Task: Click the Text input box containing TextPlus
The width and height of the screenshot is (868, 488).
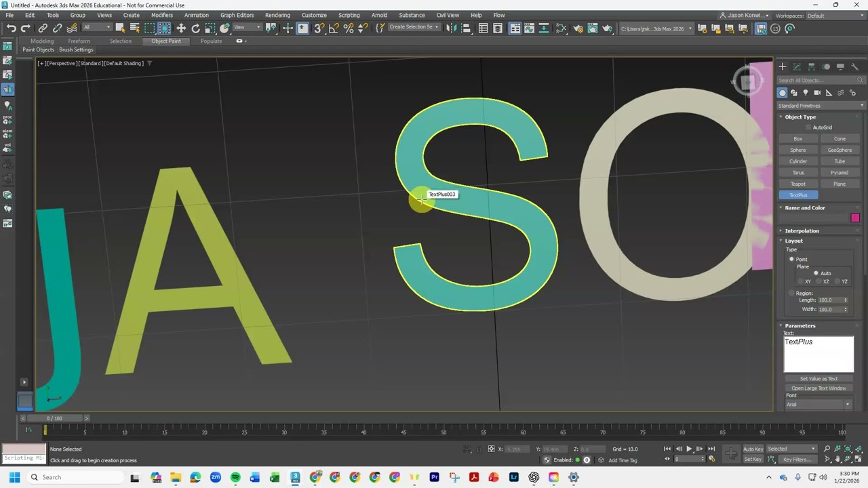Action: 818,354
